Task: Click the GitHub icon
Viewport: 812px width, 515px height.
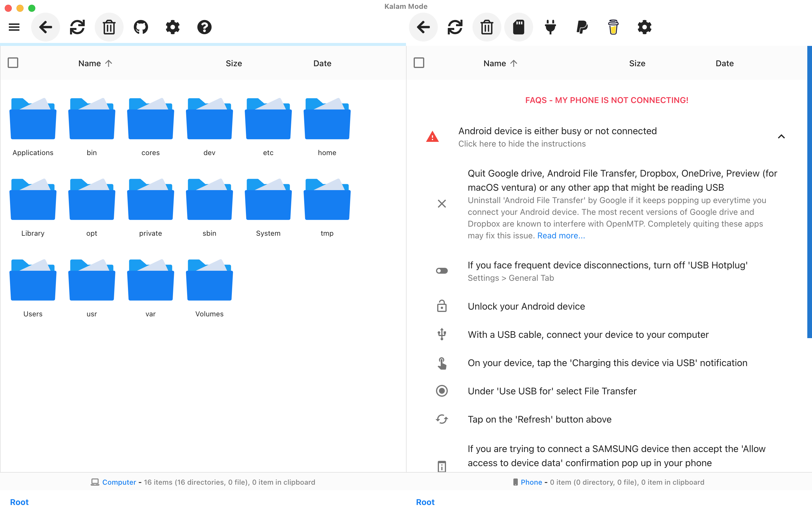Action: pos(141,27)
